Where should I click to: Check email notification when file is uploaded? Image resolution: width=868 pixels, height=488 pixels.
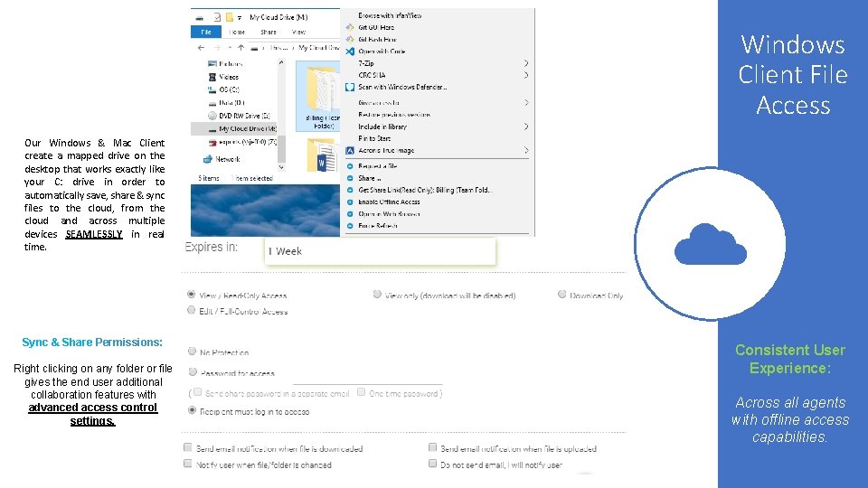tap(432, 447)
